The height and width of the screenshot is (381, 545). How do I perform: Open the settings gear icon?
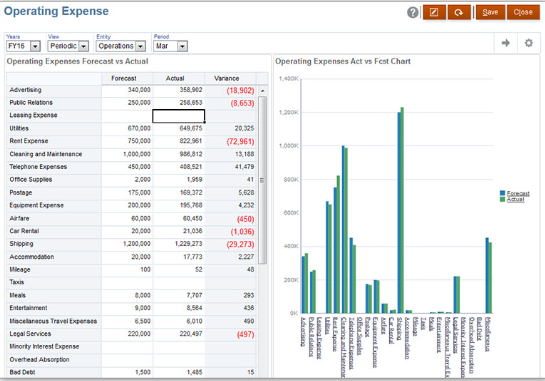tap(529, 43)
